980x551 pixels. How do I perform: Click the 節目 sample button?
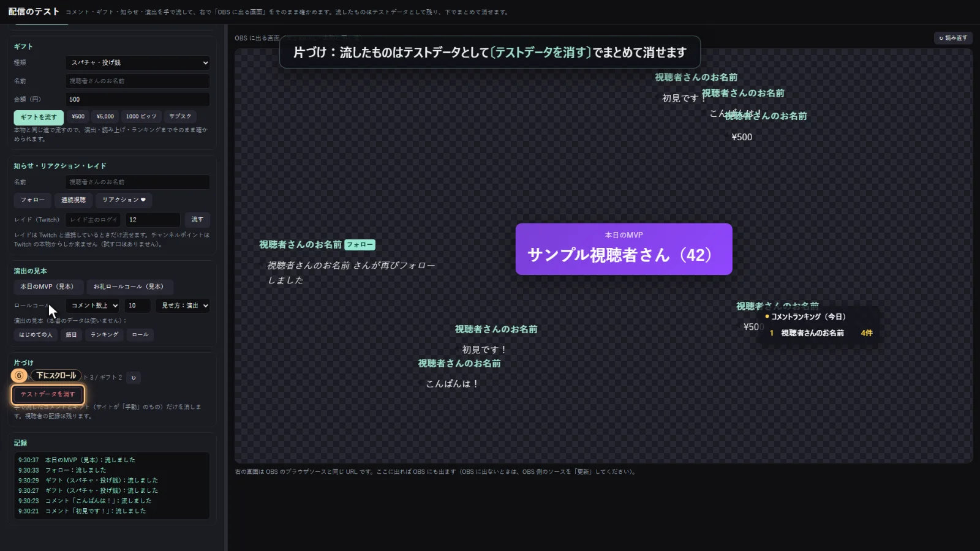tap(71, 335)
